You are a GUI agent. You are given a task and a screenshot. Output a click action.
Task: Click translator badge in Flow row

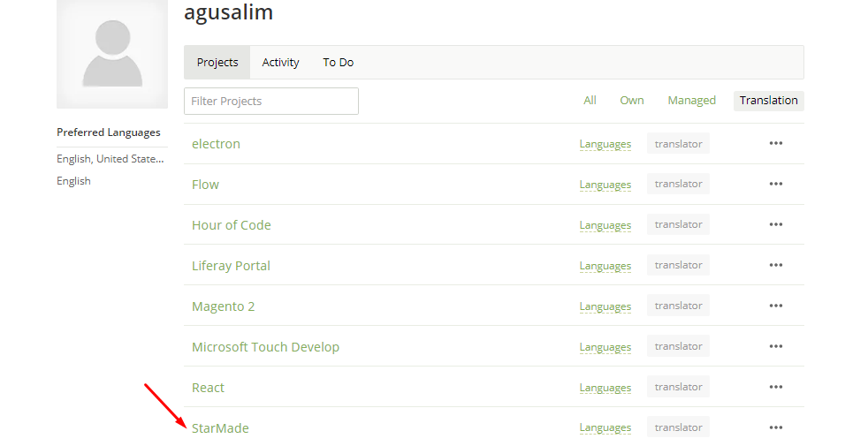pyautogui.click(x=678, y=184)
